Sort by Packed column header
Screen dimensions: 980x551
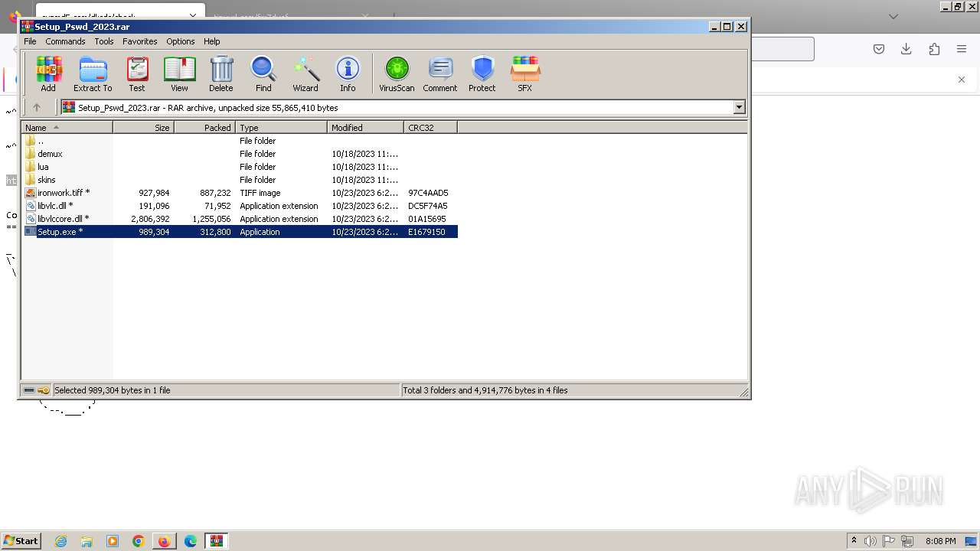point(205,128)
